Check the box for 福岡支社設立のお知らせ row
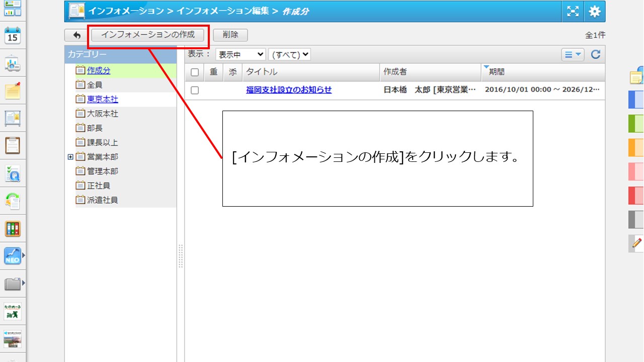644x362 pixels. click(x=195, y=90)
